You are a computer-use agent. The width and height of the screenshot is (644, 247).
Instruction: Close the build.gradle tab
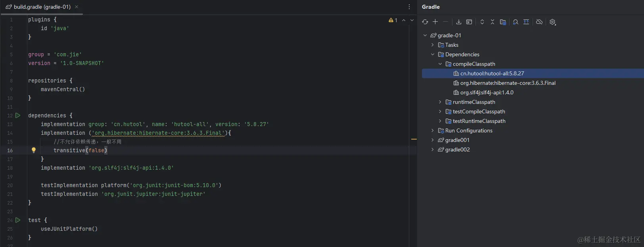click(77, 7)
